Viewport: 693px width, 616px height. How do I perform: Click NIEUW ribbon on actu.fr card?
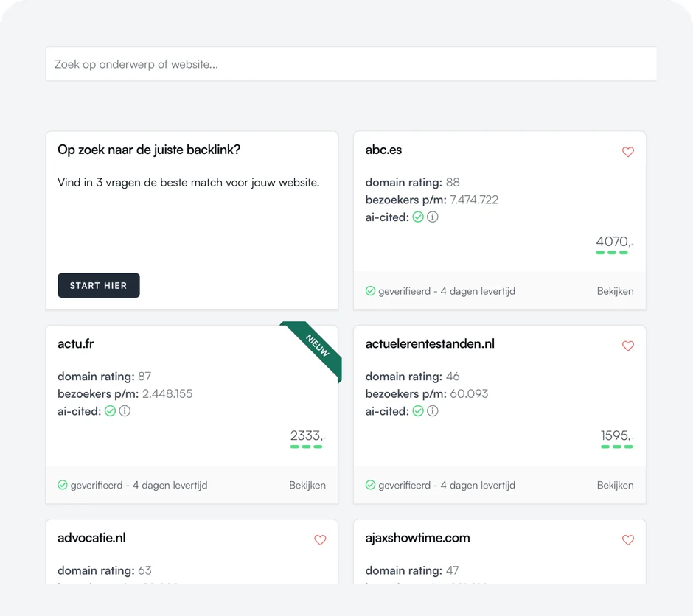[317, 346]
